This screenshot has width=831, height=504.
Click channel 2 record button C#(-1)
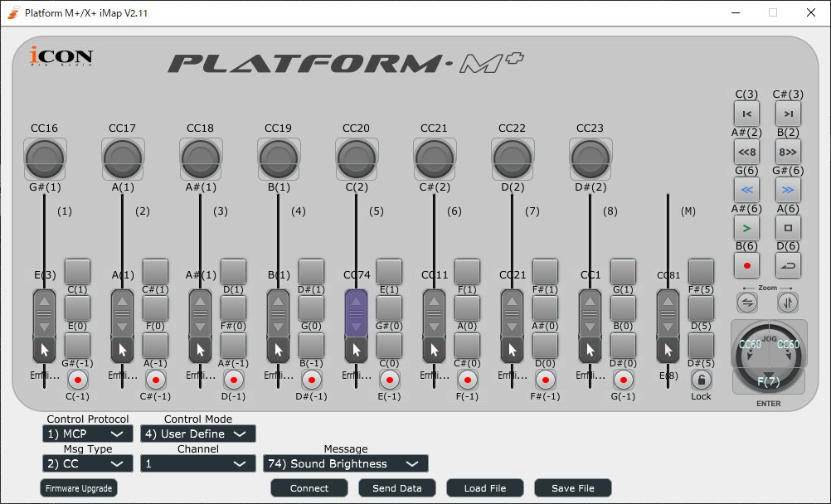click(156, 380)
